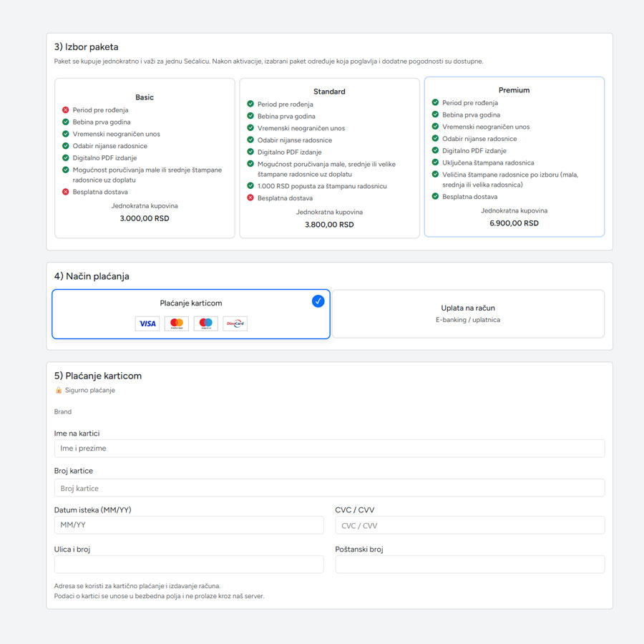The height and width of the screenshot is (644, 644).
Task: Click the 3) Izbor paketa heading
Action: point(87,47)
